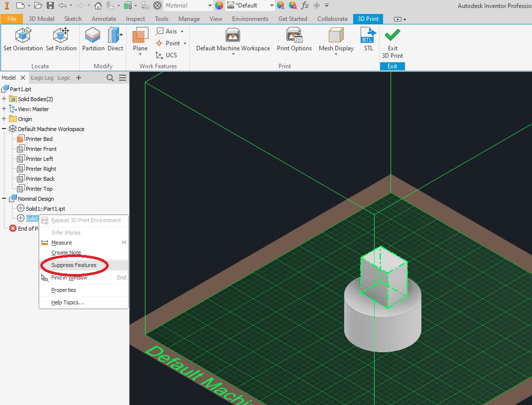Go to the Inspect tab
This screenshot has width=532, height=405.
click(135, 18)
